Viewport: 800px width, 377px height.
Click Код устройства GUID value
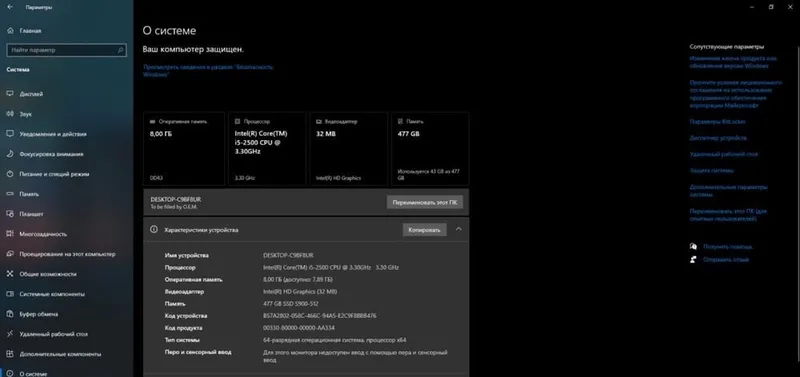(x=319, y=316)
